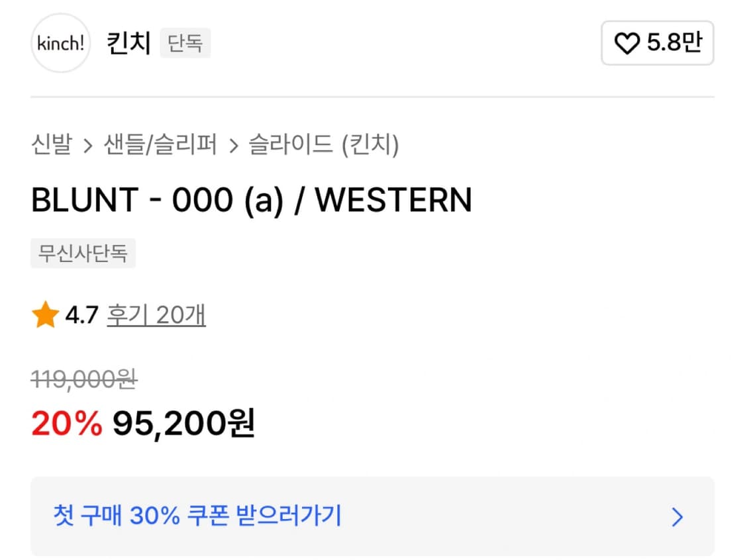Tap the strikethrough original price 119,000원
Viewport: 745px width, 560px height.
point(85,379)
